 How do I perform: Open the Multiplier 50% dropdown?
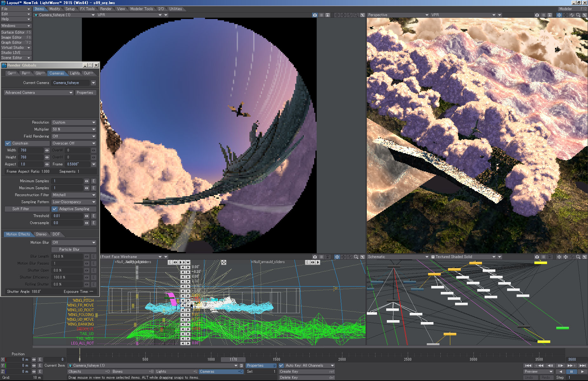(x=74, y=129)
